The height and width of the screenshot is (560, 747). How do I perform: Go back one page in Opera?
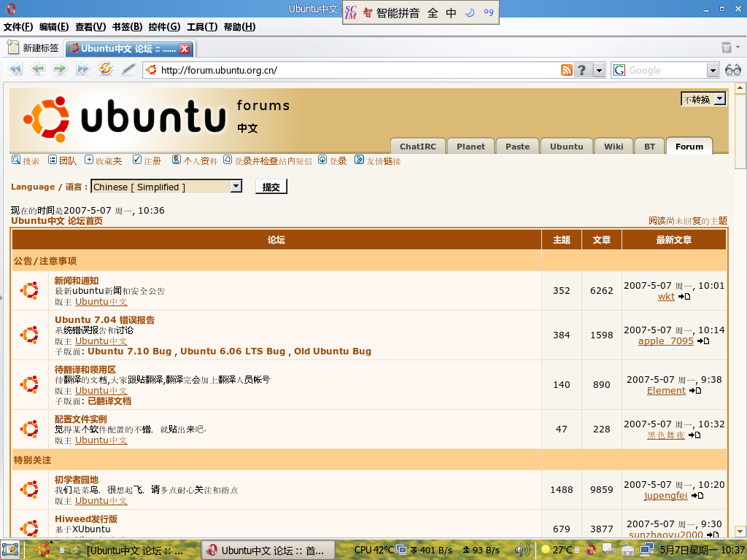tap(38, 69)
